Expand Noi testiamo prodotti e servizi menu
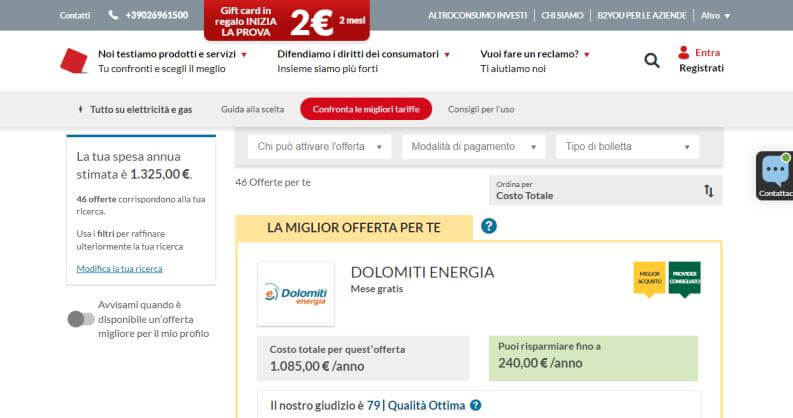 pos(172,54)
